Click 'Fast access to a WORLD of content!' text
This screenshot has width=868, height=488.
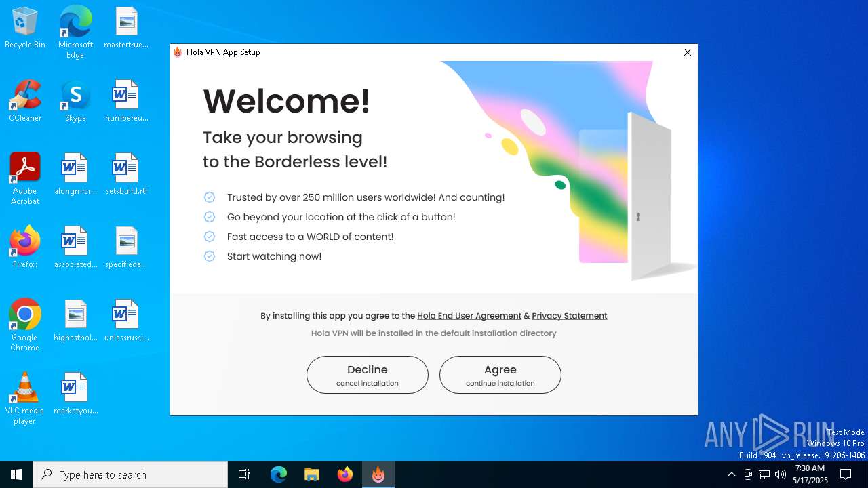point(310,237)
